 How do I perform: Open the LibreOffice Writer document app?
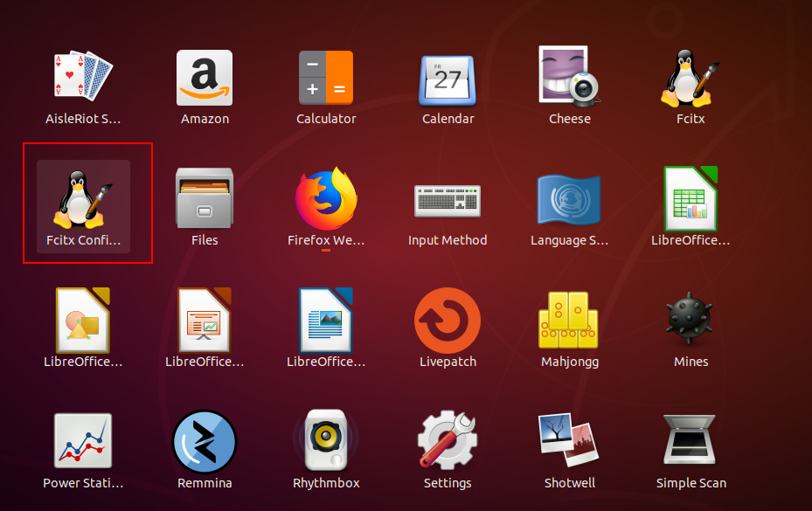(x=326, y=321)
